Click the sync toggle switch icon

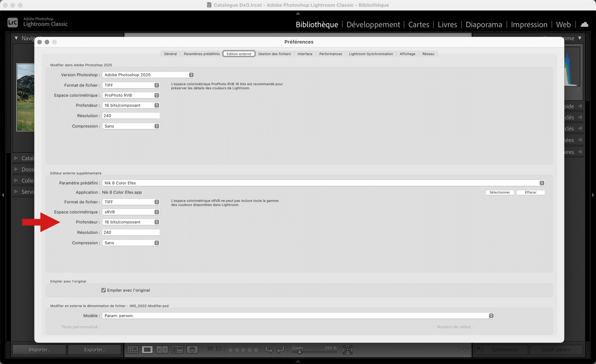point(478,349)
